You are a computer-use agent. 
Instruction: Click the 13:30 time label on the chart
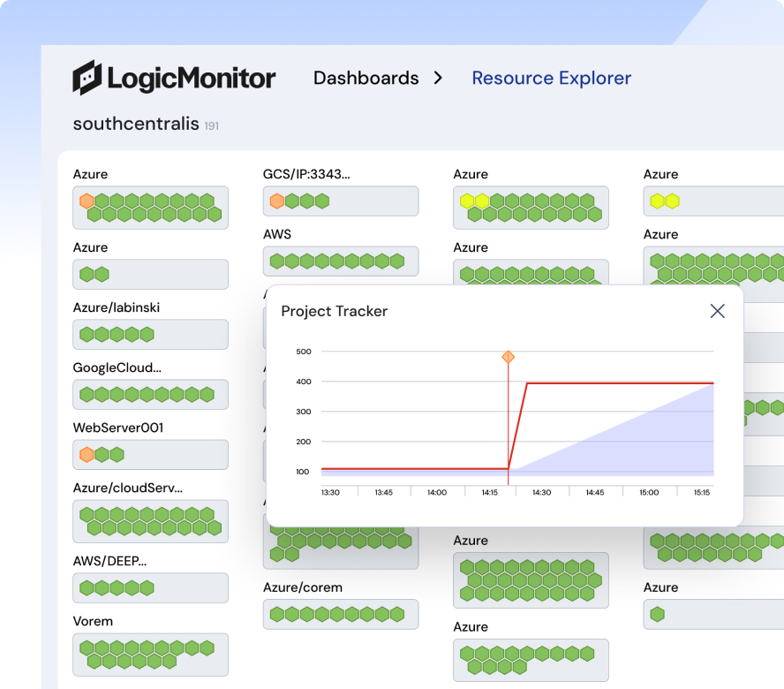pos(330,492)
